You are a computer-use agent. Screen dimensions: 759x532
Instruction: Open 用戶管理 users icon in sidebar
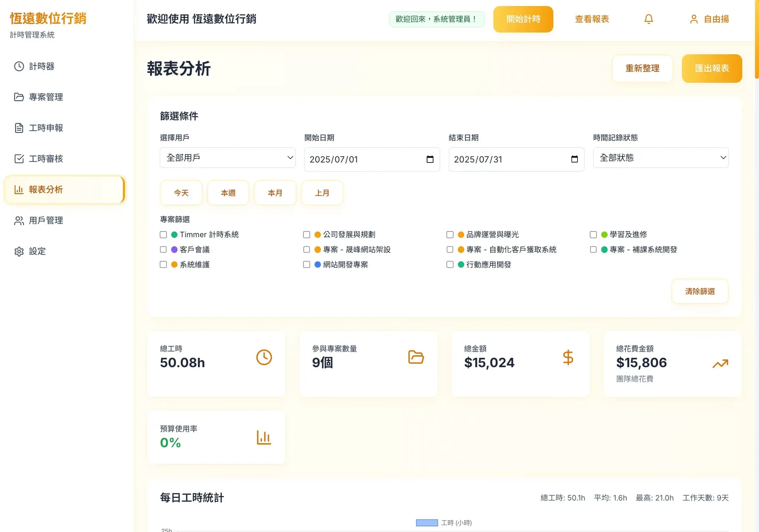(x=19, y=220)
